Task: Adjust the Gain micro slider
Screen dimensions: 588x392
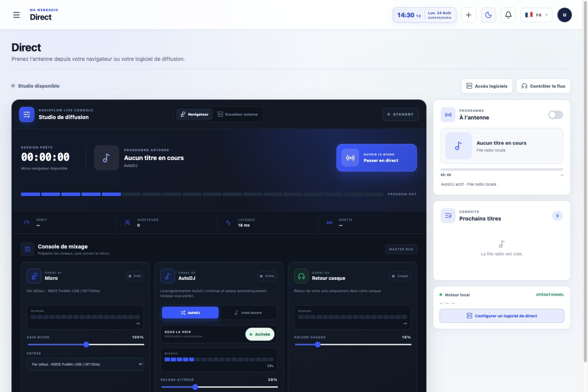Action: [x=85, y=344]
